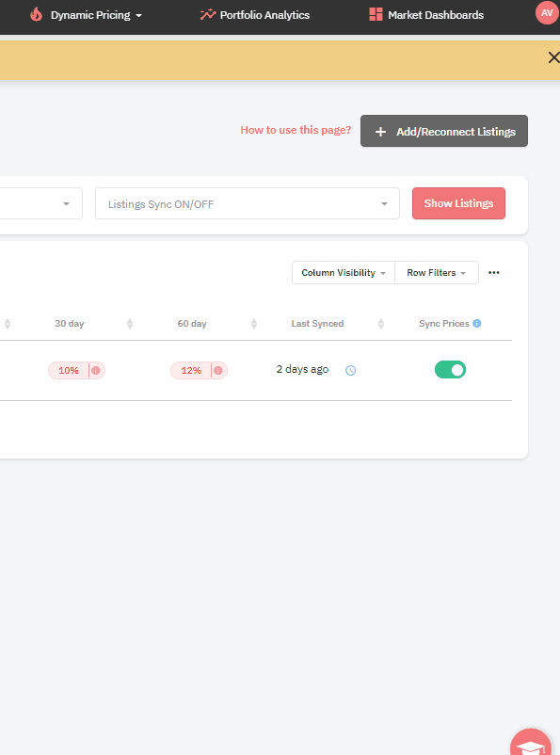Click the Show Listings button
The height and width of the screenshot is (755, 560).
[458, 203]
